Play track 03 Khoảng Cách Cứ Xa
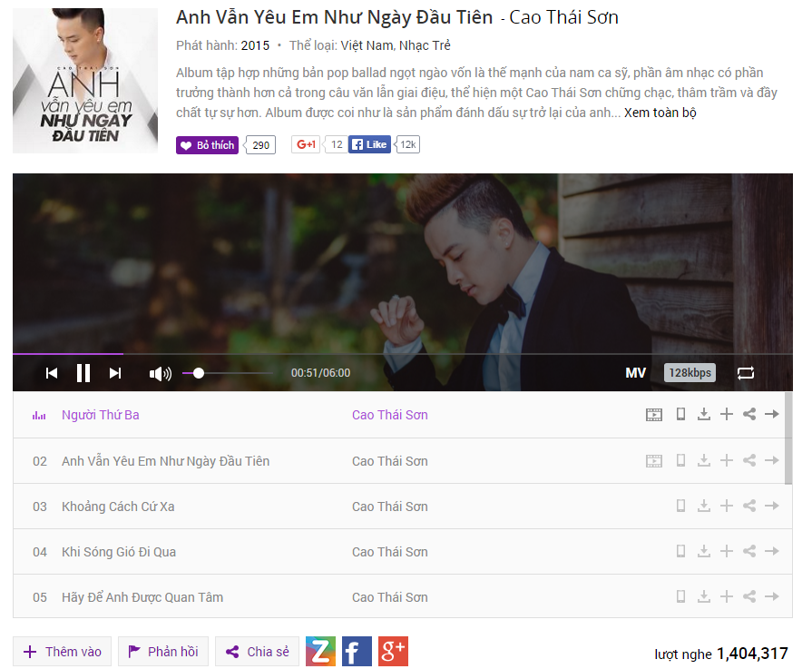This screenshot has height=669, width=812. (x=118, y=507)
